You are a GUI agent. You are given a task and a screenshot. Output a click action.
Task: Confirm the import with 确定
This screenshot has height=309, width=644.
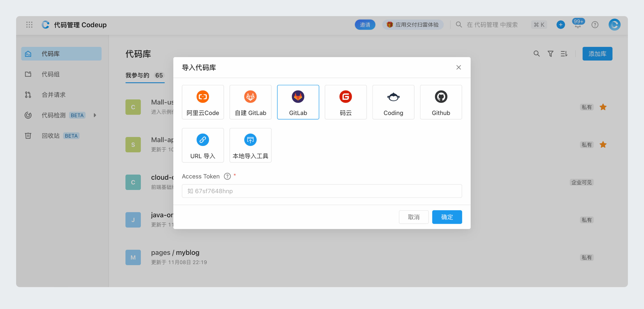click(x=447, y=217)
